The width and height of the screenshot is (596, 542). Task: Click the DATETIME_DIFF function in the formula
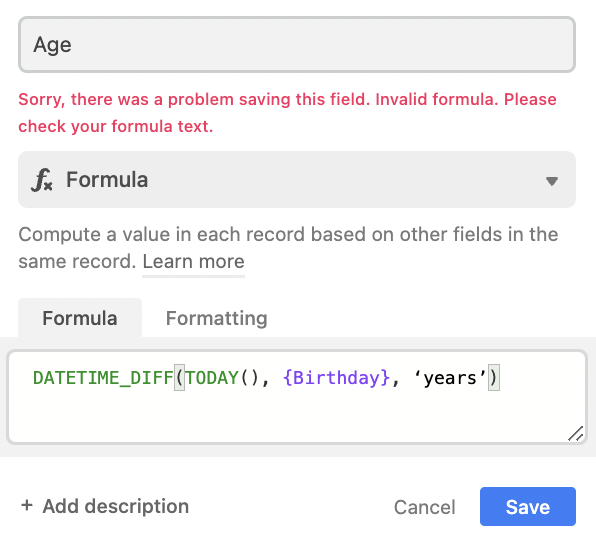(103, 378)
